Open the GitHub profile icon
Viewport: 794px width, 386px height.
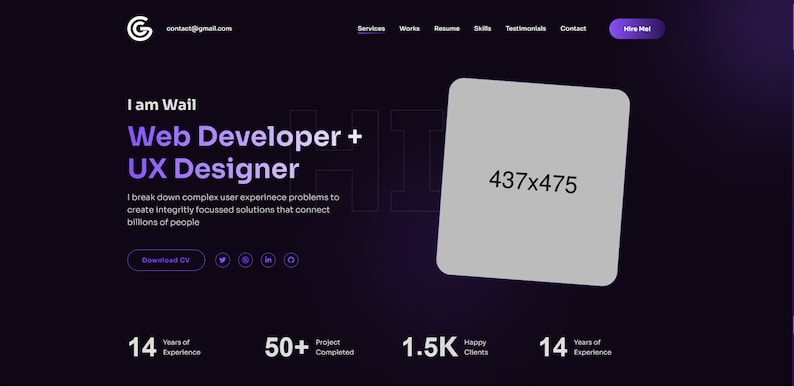tap(291, 260)
